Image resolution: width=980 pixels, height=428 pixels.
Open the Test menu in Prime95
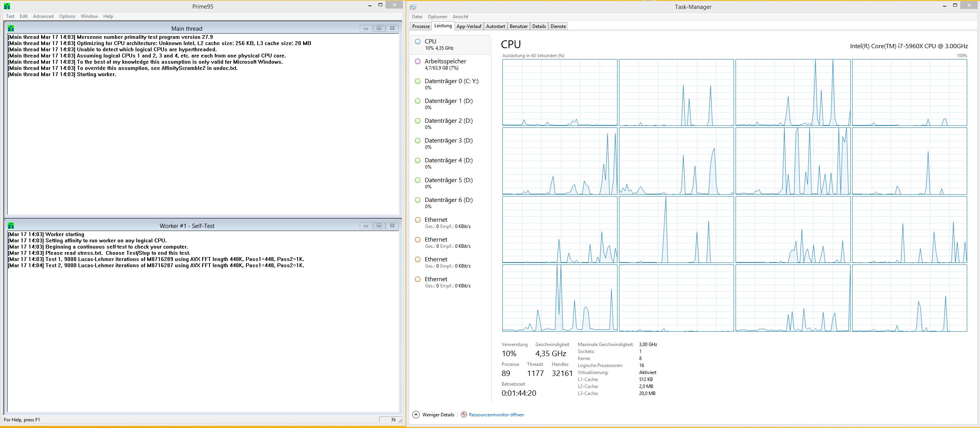[10, 16]
